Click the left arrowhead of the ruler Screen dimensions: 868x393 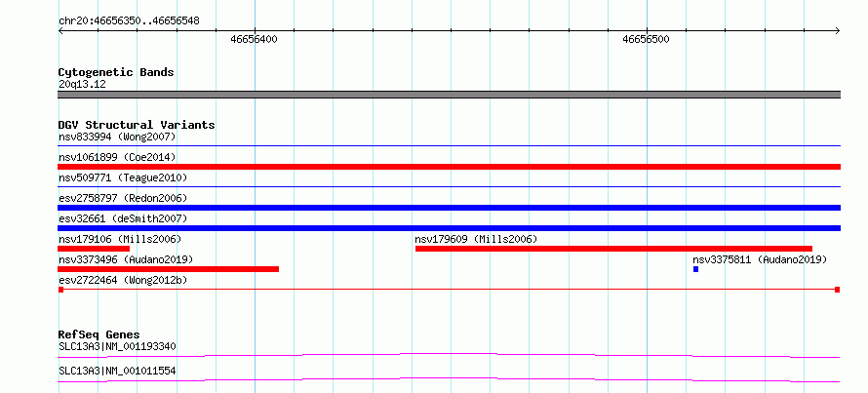pyautogui.click(x=60, y=31)
